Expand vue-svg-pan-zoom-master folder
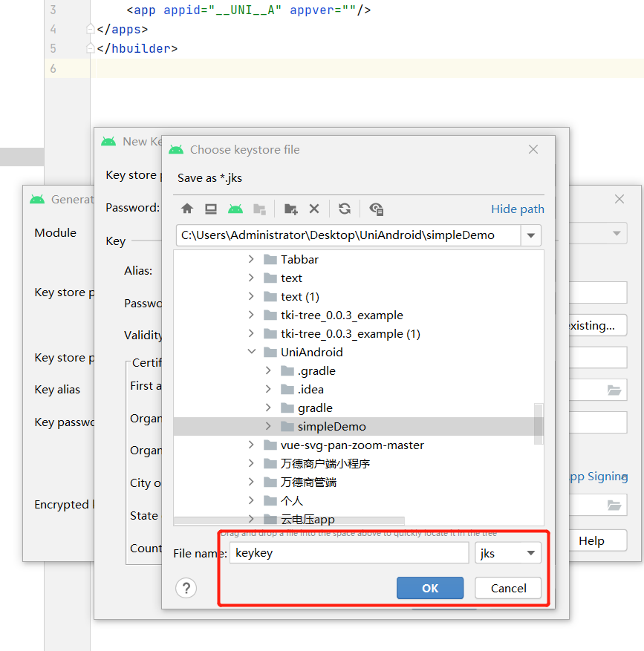The width and height of the screenshot is (644, 651). click(251, 445)
